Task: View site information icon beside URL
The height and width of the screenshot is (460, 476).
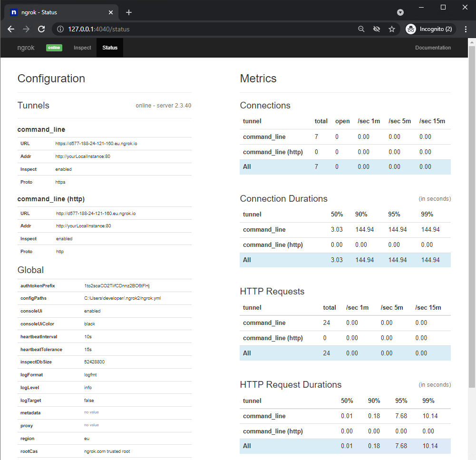Action: 60,29
